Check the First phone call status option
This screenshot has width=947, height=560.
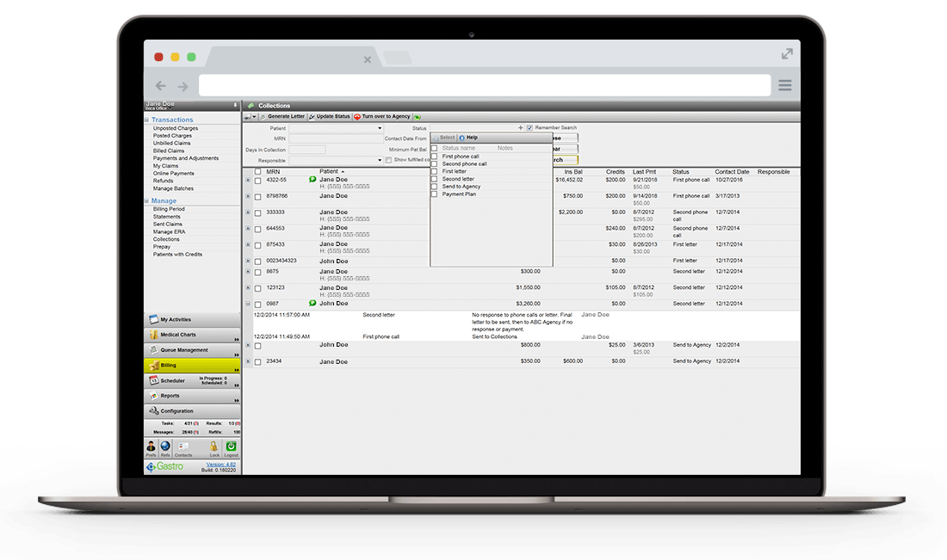(434, 157)
